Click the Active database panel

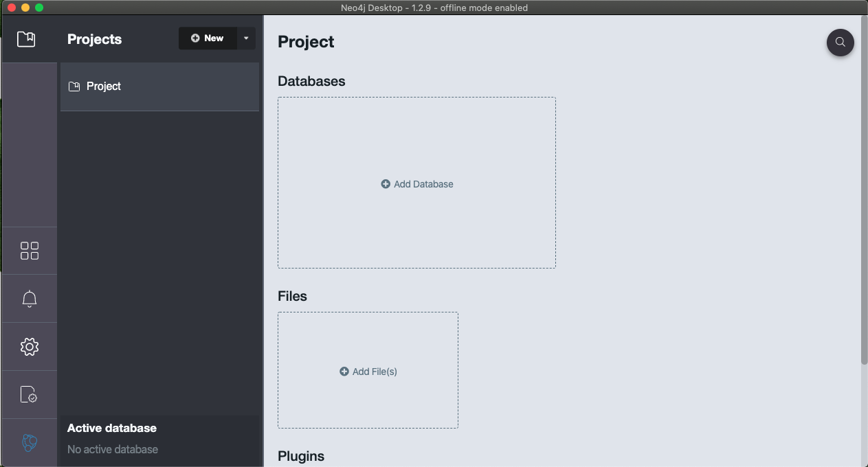[159, 439]
